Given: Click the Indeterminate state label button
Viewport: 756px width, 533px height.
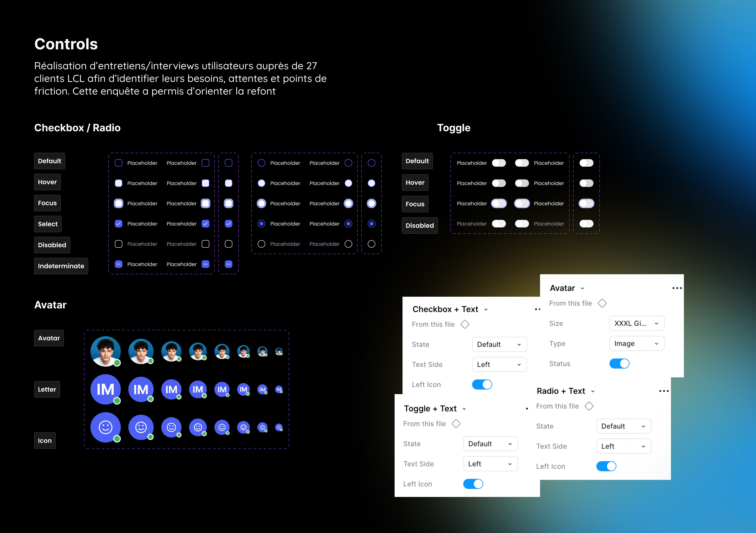Looking at the screenshot, I should (x=61, y=266).
